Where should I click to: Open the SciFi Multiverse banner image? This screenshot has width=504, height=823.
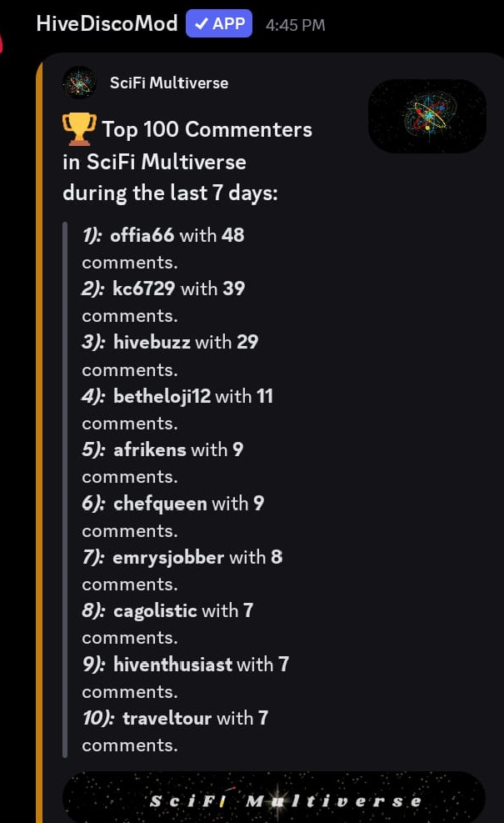point(273,797)
